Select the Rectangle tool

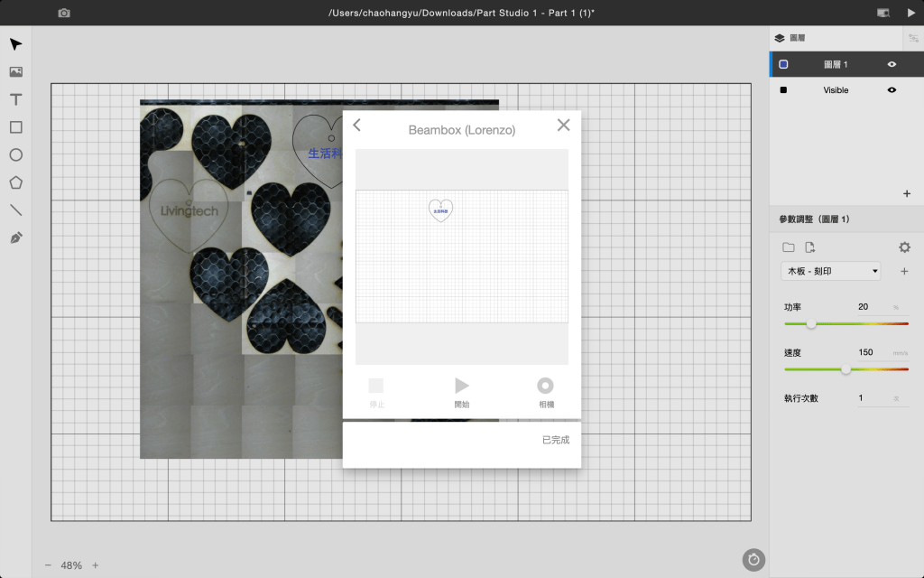[15, 127]
